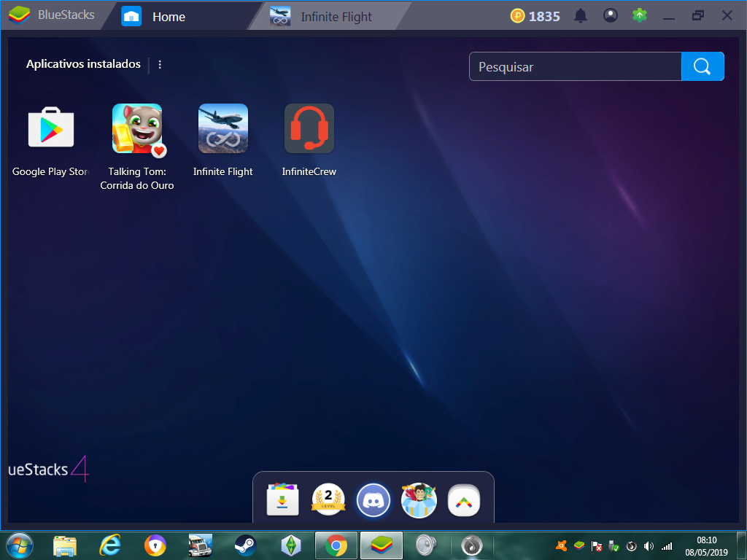Screen dimensions: 747x560
Task: Open The Sims plumbob taskbar icon
Action: tap(290, 545)
